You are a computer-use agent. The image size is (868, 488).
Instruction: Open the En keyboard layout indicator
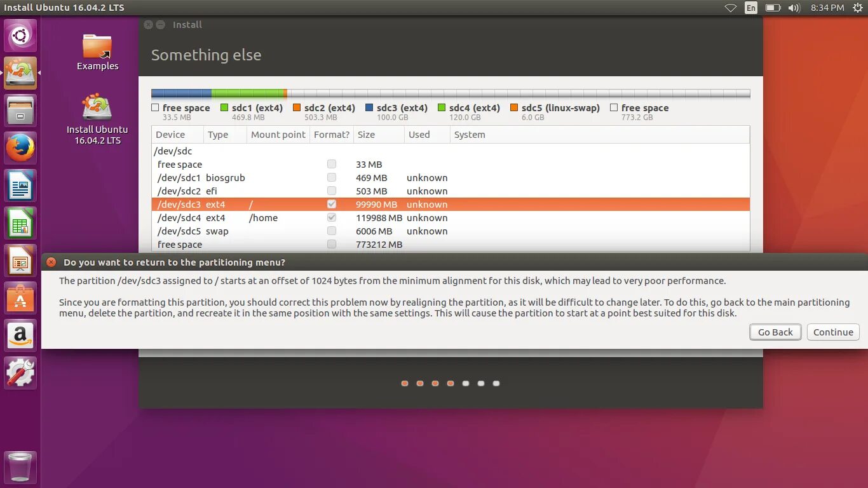pos(751,8)
